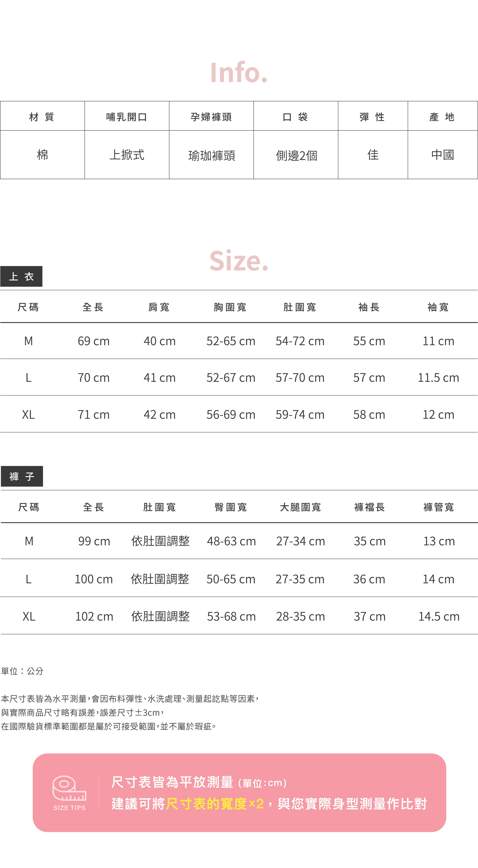Click the 52-65 cm chest value for M

click(x=231, y=341)
